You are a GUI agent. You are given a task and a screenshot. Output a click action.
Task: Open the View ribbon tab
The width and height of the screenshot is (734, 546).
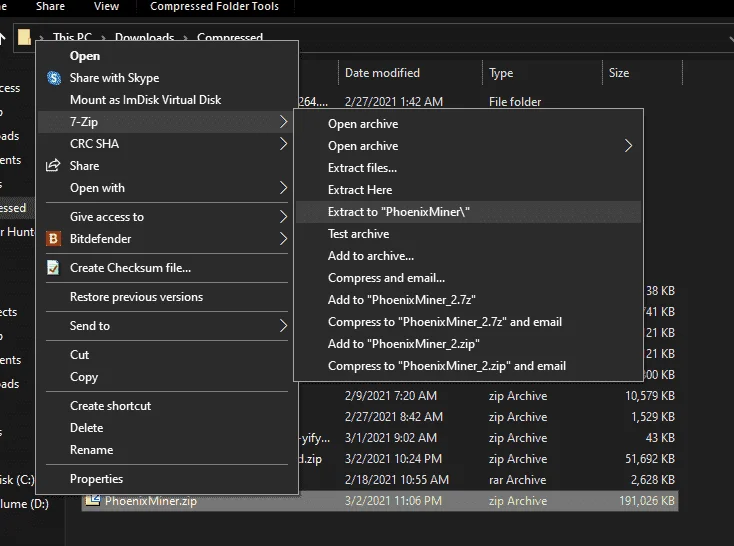tap(106, 7)
